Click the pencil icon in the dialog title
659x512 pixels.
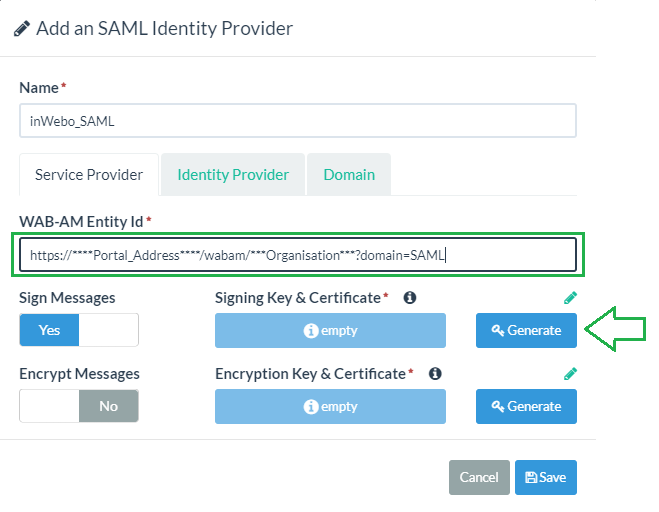[x=22, y=29]
